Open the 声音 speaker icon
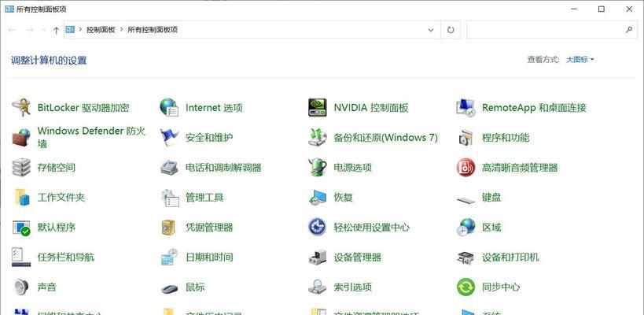The height and width of the screenshot is (315, 644). click(21, 287)
